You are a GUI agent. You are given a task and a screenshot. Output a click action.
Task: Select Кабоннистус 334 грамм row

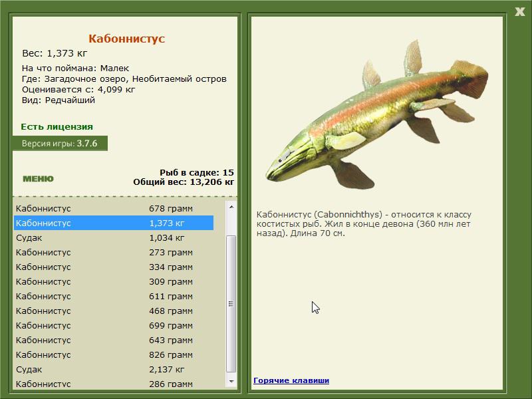tap(114, 267)
